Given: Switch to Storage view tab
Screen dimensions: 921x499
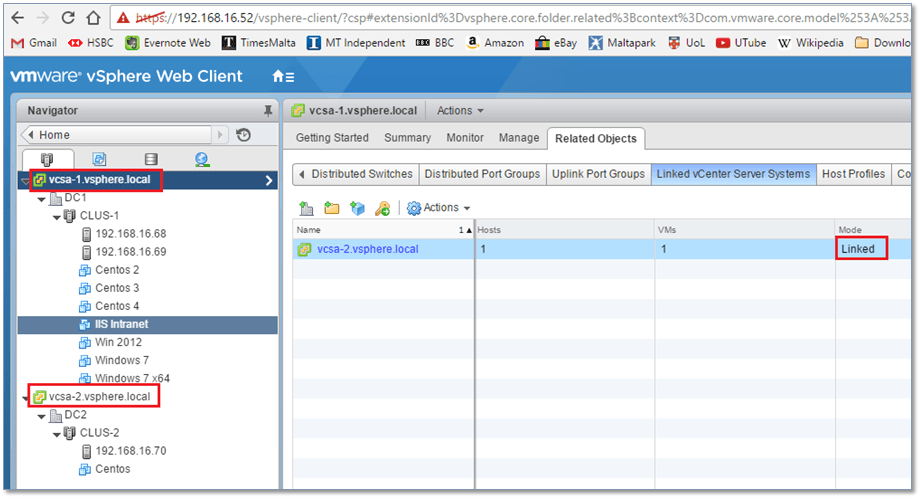Looking at the screenshot, I should tap(151, 159).
